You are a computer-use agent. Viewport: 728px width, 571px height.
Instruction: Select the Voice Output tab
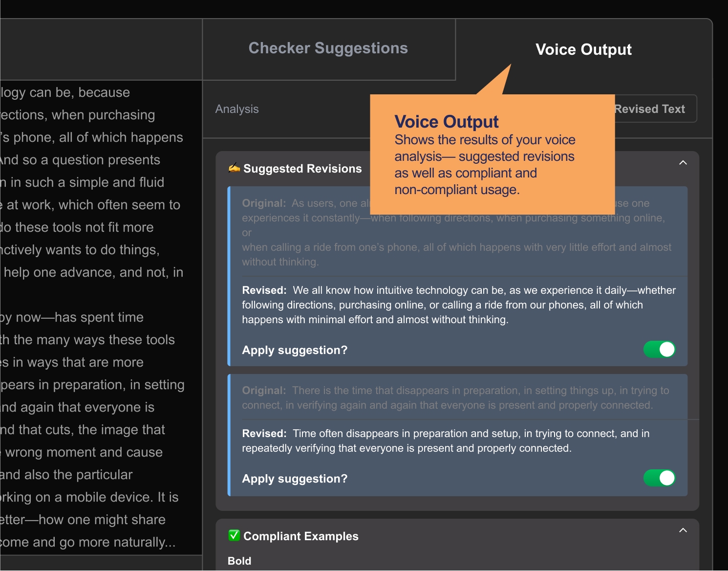click(x=583, y=49)
